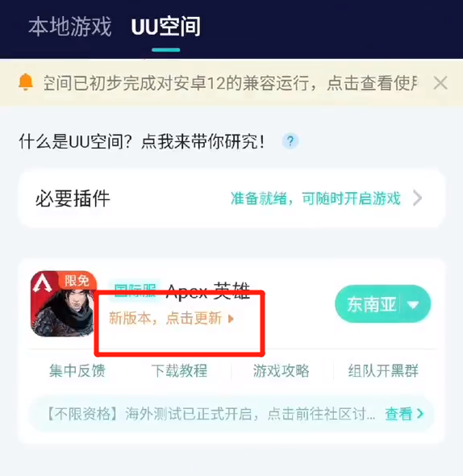The image size is (463, 476).
Task: Select the UU空间 tab
Action: click(166, 27)
